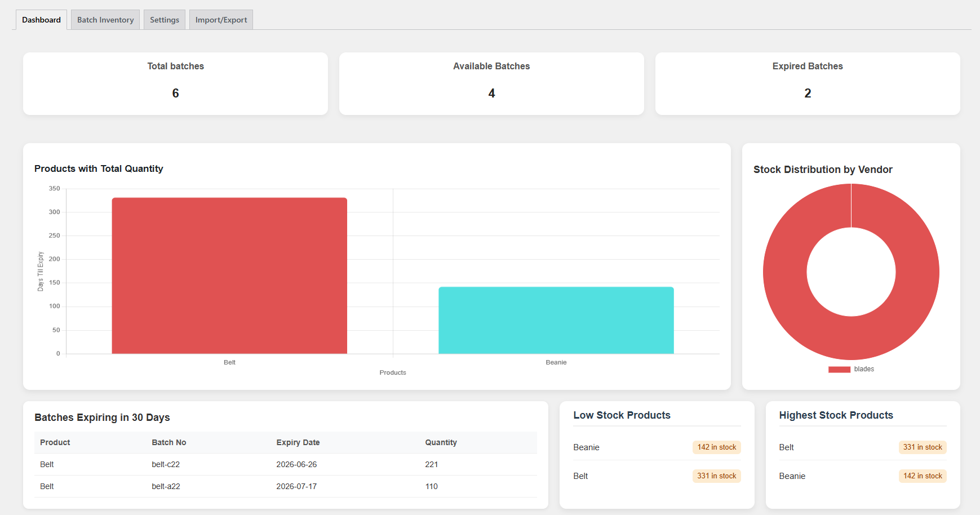
Task: Click the red Belt bar in chart
Action: click(x=229, y=276)
